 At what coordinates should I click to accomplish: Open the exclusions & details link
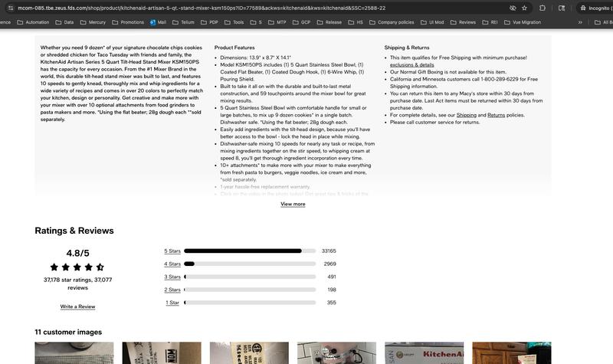point(412,64)
